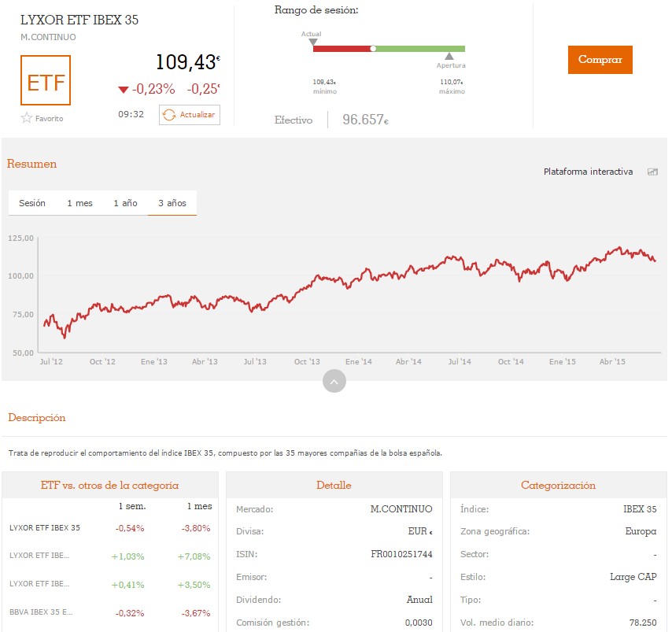
Task: Open Plataforma interactiva link
Action: coord(588,172)
